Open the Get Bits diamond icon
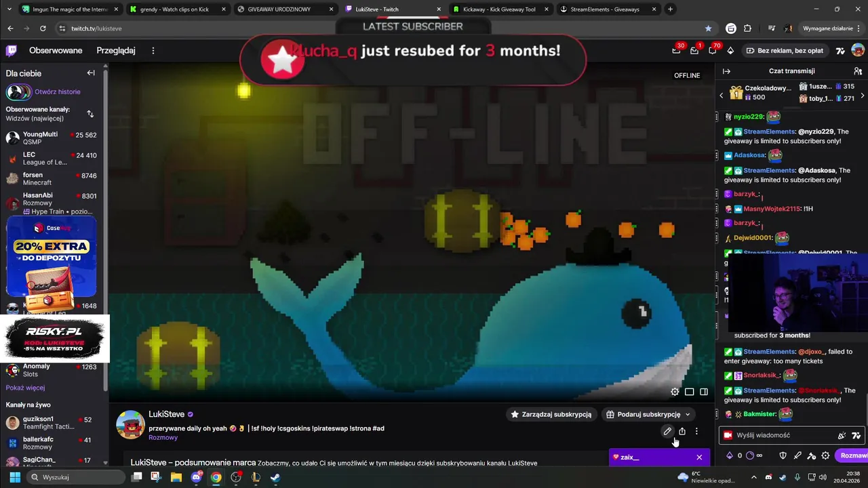Viewport: 868px width, 488px height. coord(730,51)
